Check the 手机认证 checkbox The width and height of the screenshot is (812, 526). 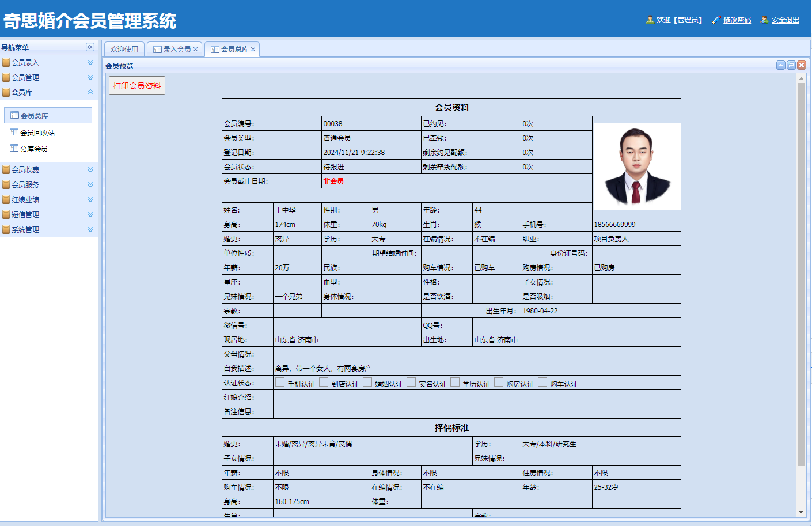280,382
